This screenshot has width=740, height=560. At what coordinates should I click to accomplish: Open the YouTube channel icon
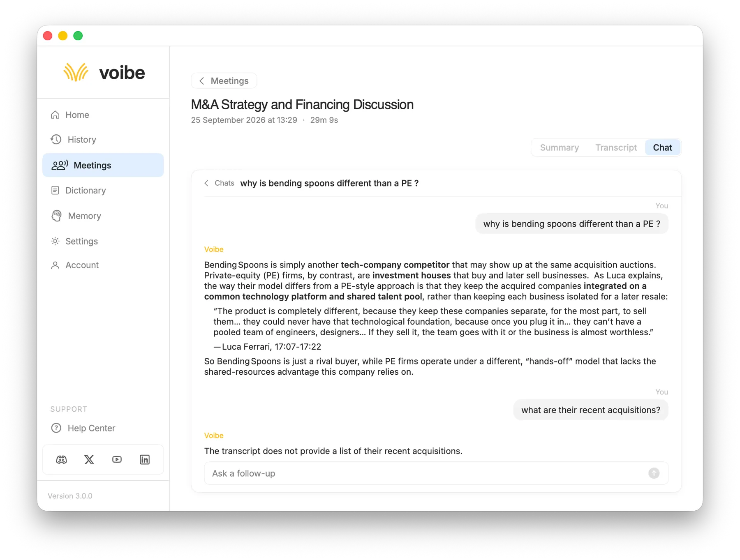point(117,459)
